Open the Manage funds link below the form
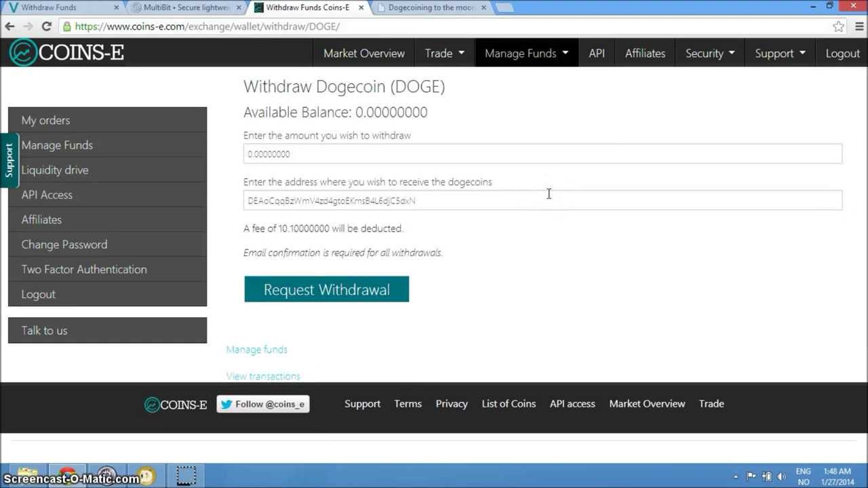868x488 pixels. (x=256, y=350)
